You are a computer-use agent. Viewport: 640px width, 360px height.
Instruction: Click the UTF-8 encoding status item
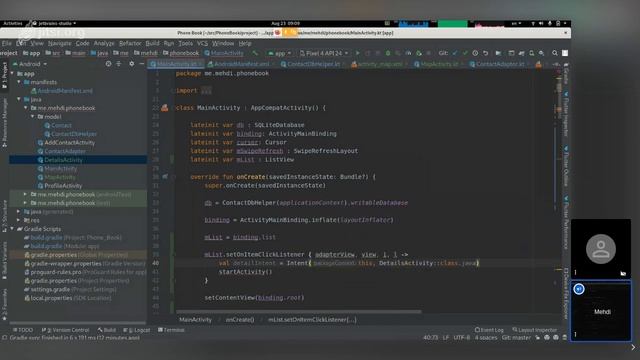click(x=462, y=338)
